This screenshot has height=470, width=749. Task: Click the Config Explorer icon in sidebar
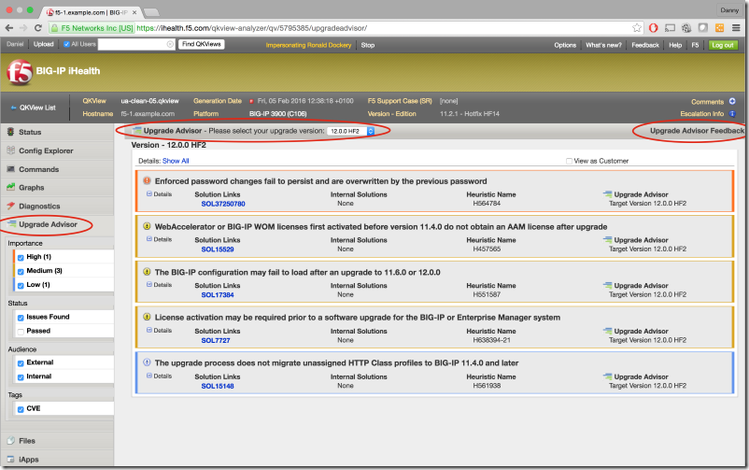[x=10, y=151]
